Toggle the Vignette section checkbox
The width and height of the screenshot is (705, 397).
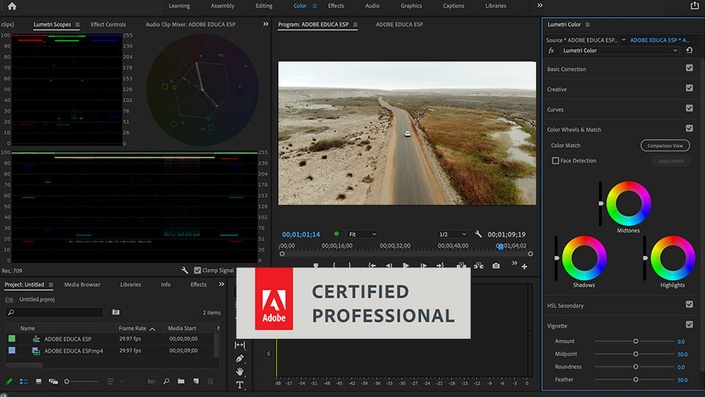pos(689,324)
